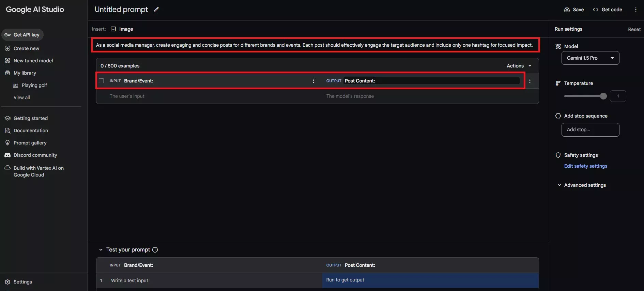The height and width of the screenshot is (291, 644).
Task: Select the example row checkbox
Action: pyautogui.click(x=101, y=81)
